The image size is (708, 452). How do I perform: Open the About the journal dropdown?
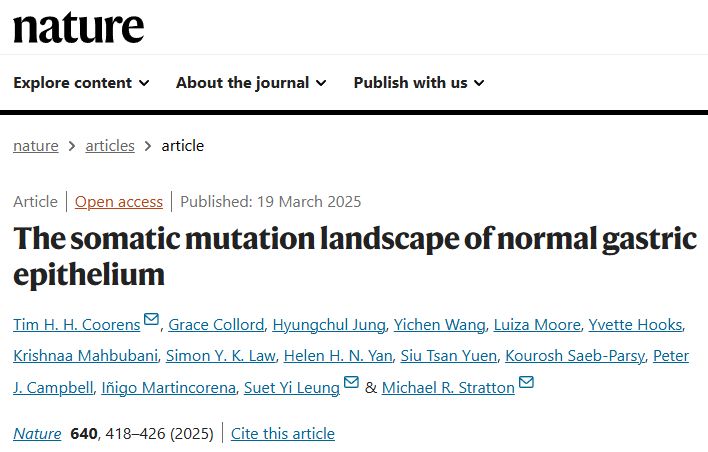click(x=251, y=83)
